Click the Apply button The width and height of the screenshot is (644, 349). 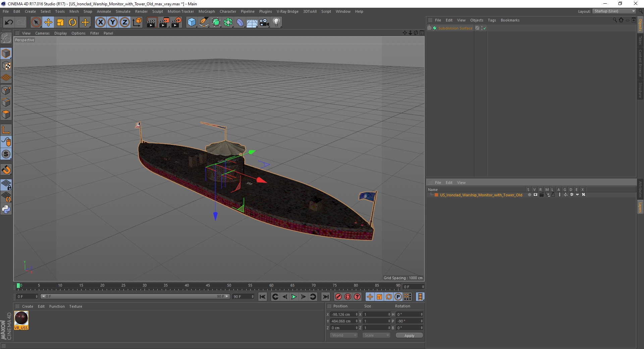(409, 336)
